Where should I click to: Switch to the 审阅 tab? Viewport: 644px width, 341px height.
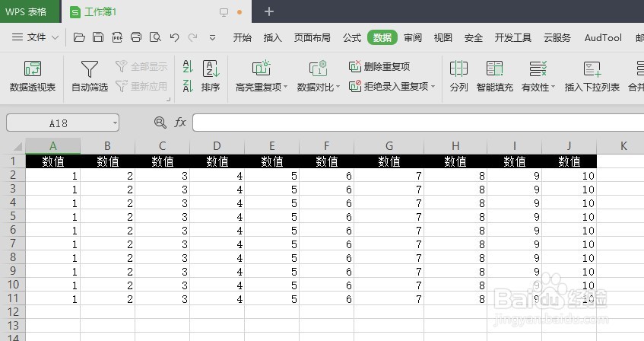click(413, 38)
